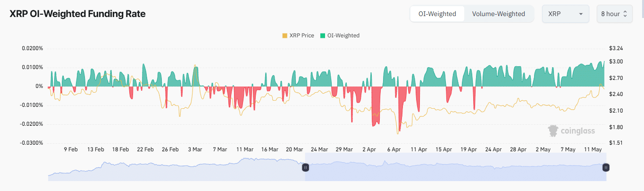Click the $2.40 price axis label

click(616, 95)
